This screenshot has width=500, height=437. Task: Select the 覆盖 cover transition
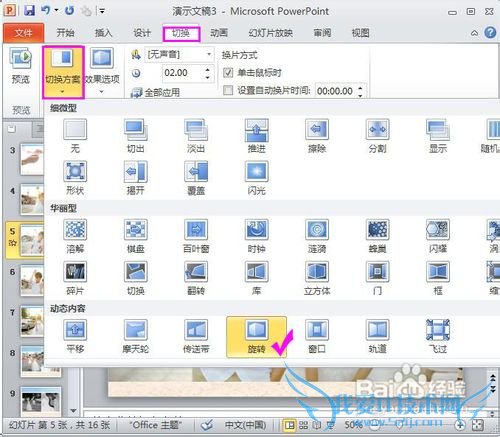click(196, 178)
